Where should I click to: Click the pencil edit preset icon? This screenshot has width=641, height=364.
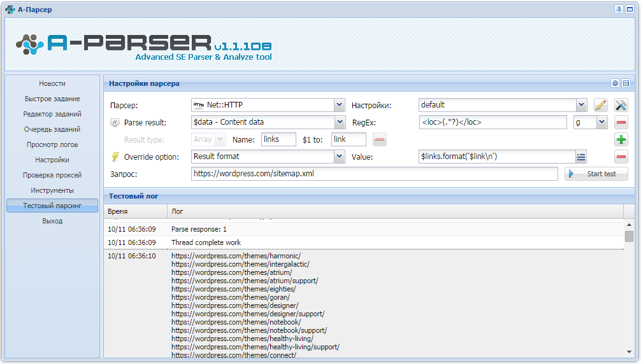pos(600,105)
